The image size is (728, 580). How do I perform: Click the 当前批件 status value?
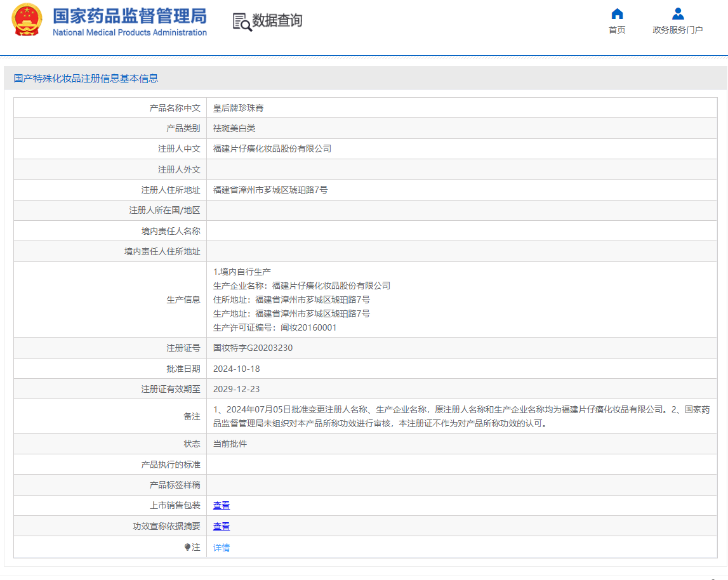230,444
